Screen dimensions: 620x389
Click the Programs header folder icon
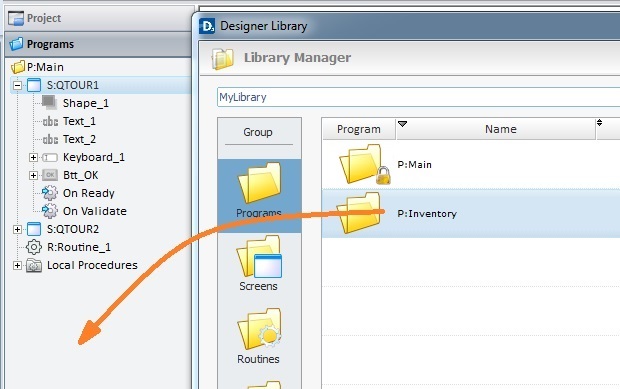[16, 44]
